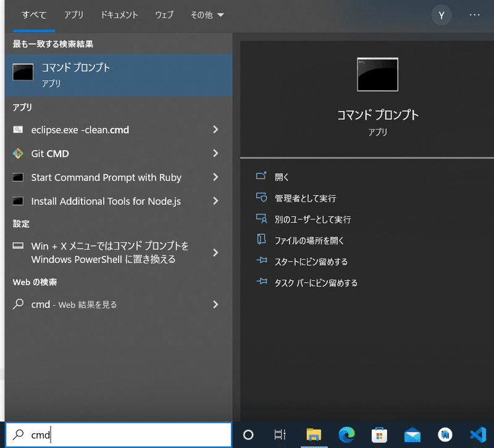This screenshot has width=494, height=448.
Task: Expand the cmd web search chevron
Action: (216, 304)
